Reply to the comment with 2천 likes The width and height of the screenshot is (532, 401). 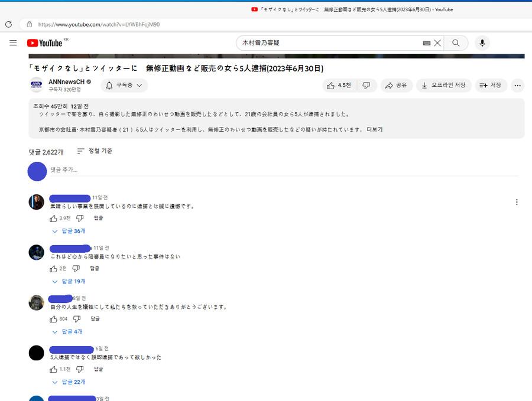95,269
